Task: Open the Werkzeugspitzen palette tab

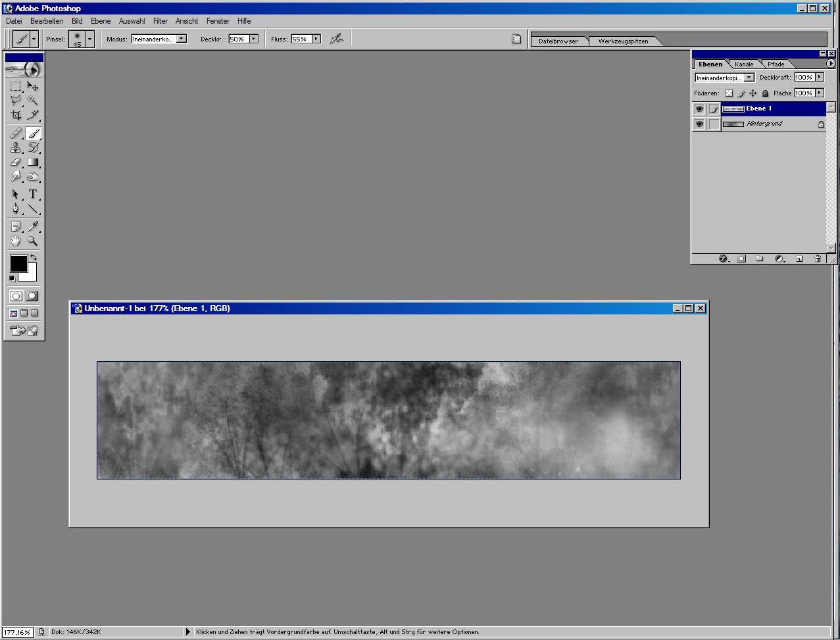Action: 622,41
